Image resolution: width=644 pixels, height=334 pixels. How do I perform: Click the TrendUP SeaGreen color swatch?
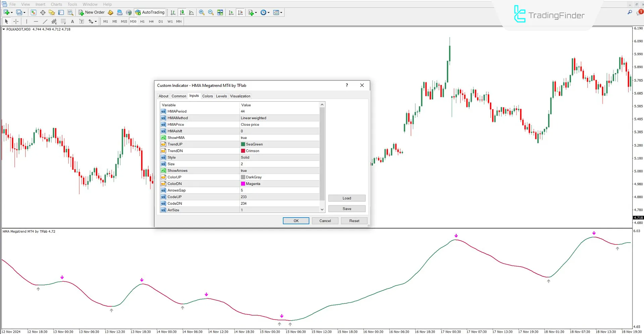243,144
